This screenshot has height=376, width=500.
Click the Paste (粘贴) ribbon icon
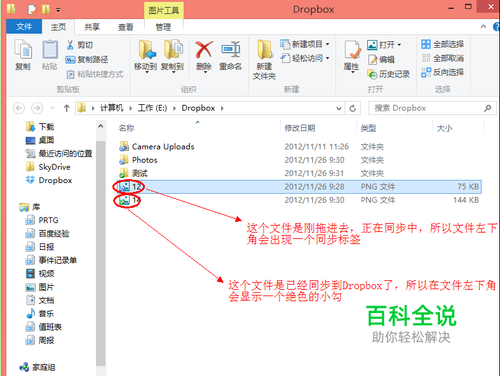[x=50, y=54]
